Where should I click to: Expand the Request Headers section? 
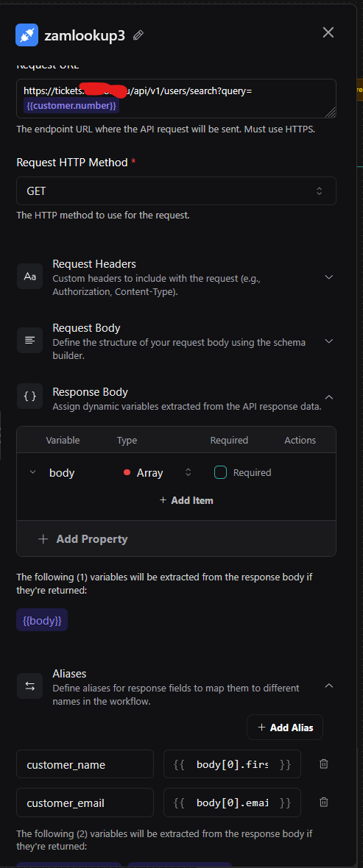328,277
